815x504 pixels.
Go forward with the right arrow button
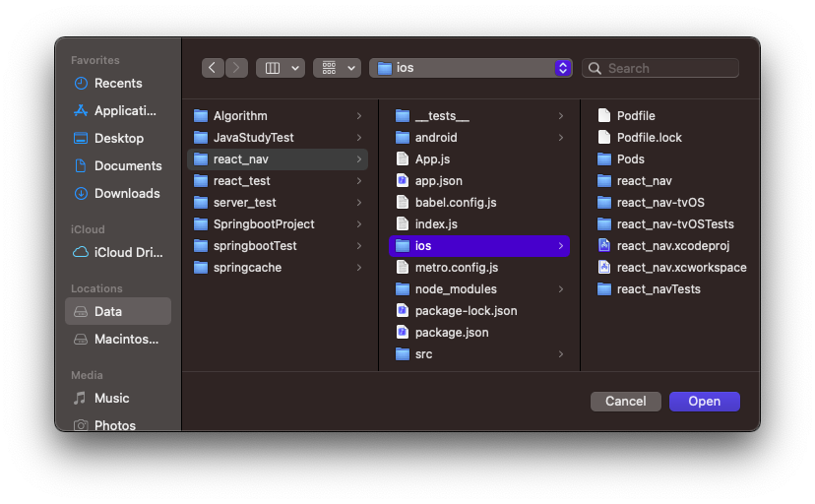236,68
